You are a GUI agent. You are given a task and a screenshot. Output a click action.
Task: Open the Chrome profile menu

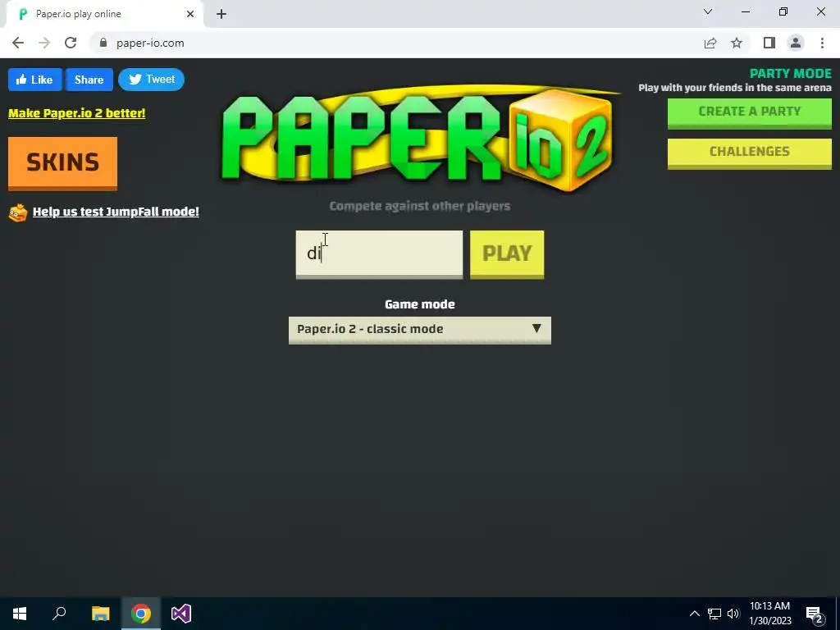pyautogui.click(x=796, y=43)
